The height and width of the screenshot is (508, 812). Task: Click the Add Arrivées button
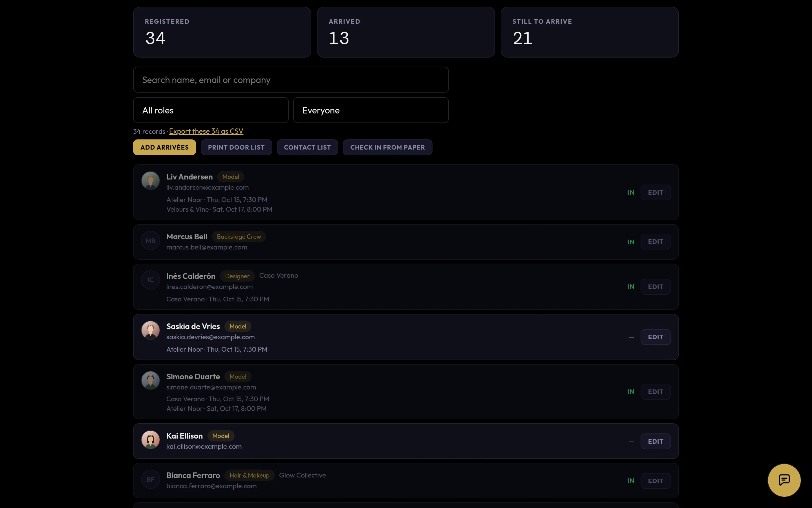point(164,147)
